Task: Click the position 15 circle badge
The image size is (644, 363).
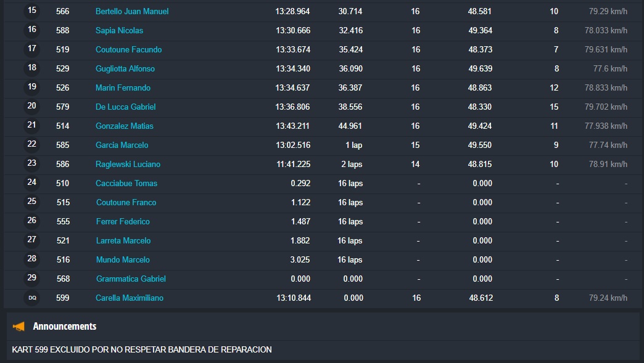Action: (x=32, y=11)
